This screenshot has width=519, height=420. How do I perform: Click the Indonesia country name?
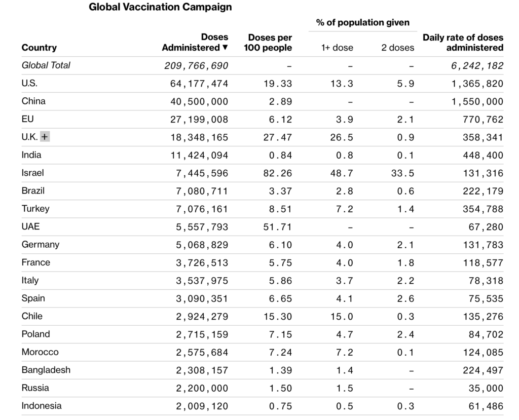coord(42,405)
